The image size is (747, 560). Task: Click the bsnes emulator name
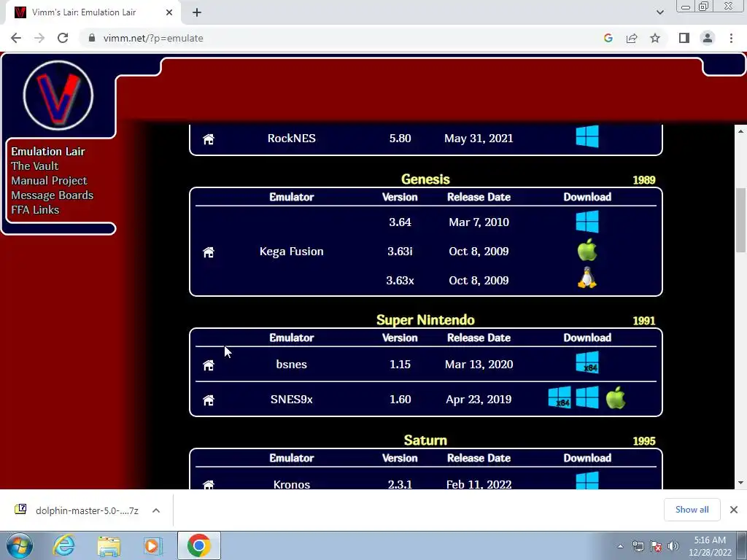(291, 365)
